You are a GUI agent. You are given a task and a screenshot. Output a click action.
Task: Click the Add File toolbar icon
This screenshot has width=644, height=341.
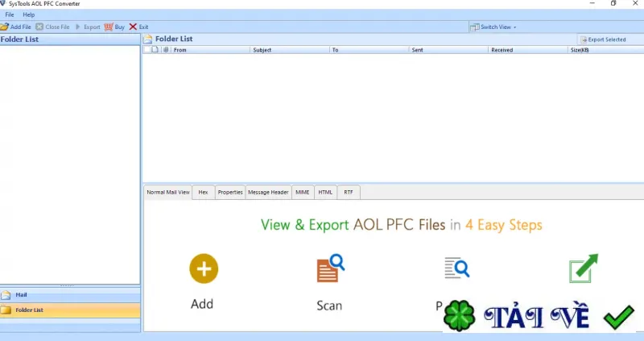5,27
